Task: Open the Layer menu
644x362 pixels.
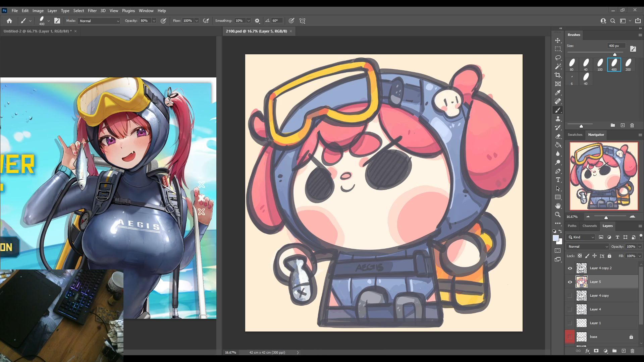Action: 52,11
